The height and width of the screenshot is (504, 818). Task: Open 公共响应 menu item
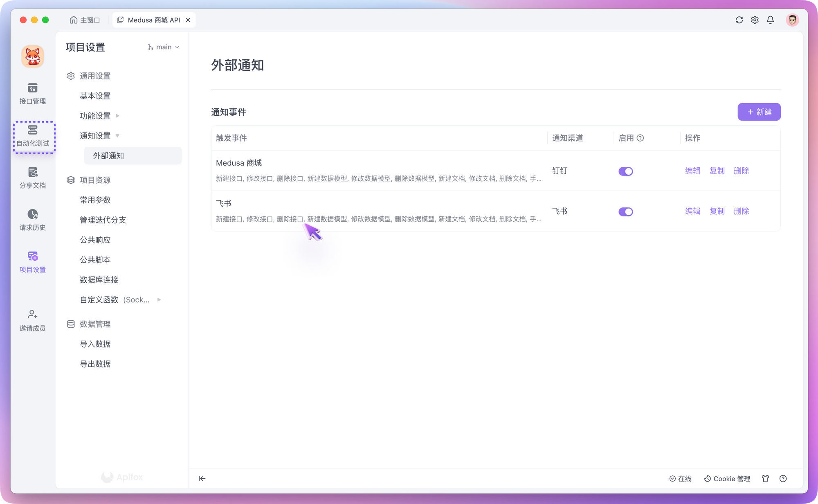pos(95,240)
